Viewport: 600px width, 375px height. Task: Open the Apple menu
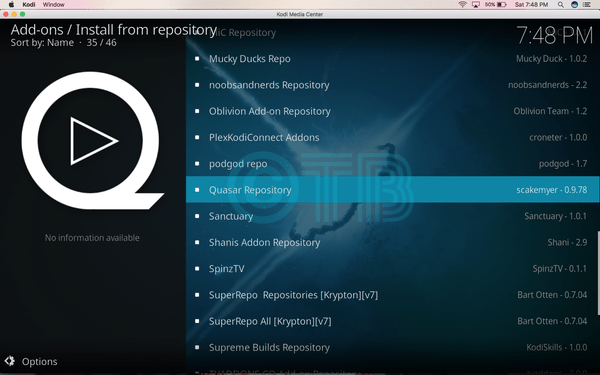click(11, 5)
